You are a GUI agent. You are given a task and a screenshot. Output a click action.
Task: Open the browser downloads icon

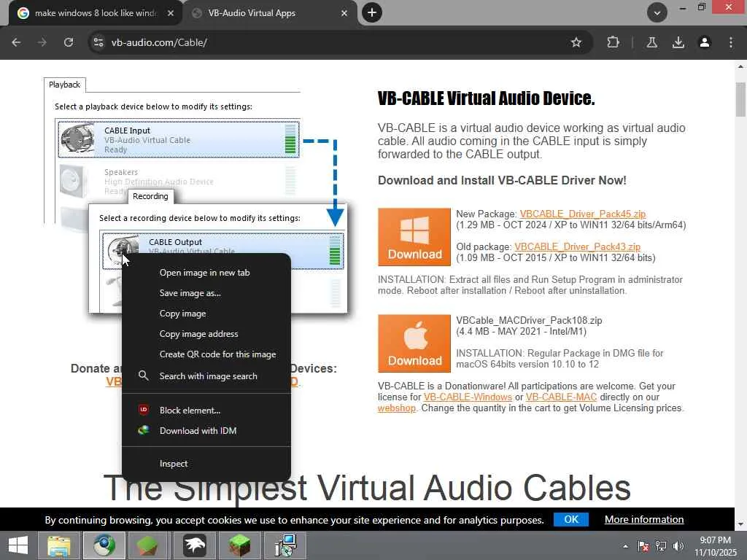point(678,42)
